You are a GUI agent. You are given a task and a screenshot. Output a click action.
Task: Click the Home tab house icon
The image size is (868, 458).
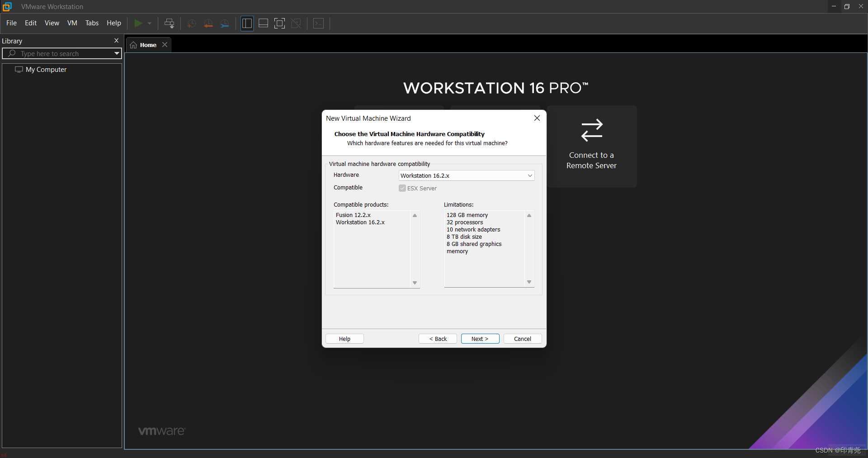click(133, 45)
